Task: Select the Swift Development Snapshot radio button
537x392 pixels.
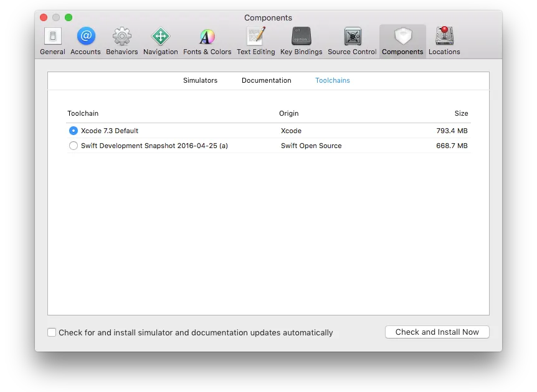Action: (74, 146)
